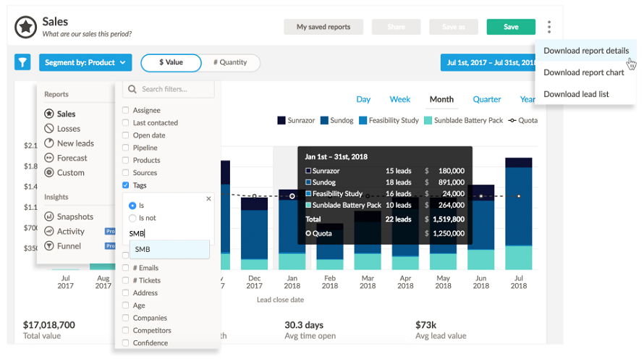The image size is (644, 362).
Task: Open My saved reports
Action: click(x=323, y=28)
